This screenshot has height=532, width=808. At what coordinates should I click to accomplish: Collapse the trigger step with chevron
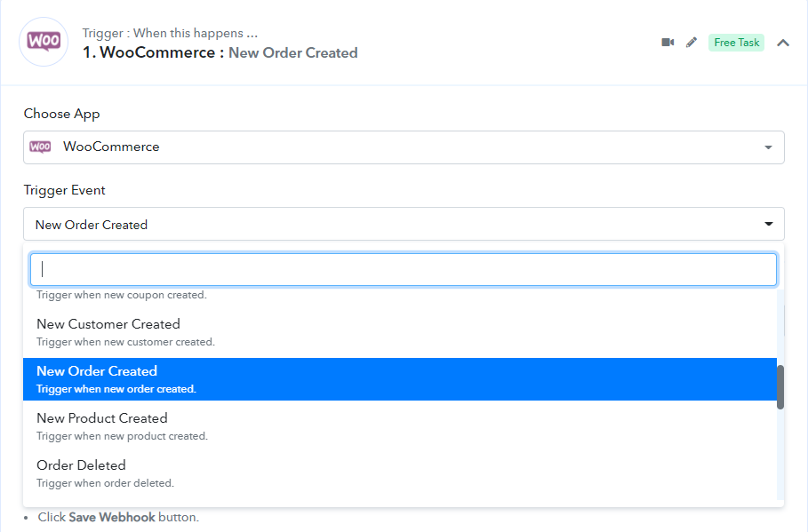click(783, 43)
